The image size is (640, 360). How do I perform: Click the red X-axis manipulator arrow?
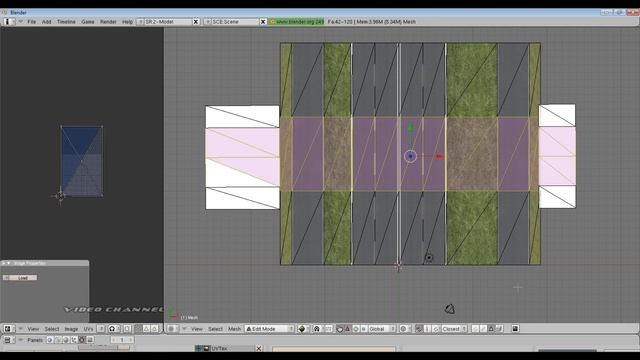(439, 156)
